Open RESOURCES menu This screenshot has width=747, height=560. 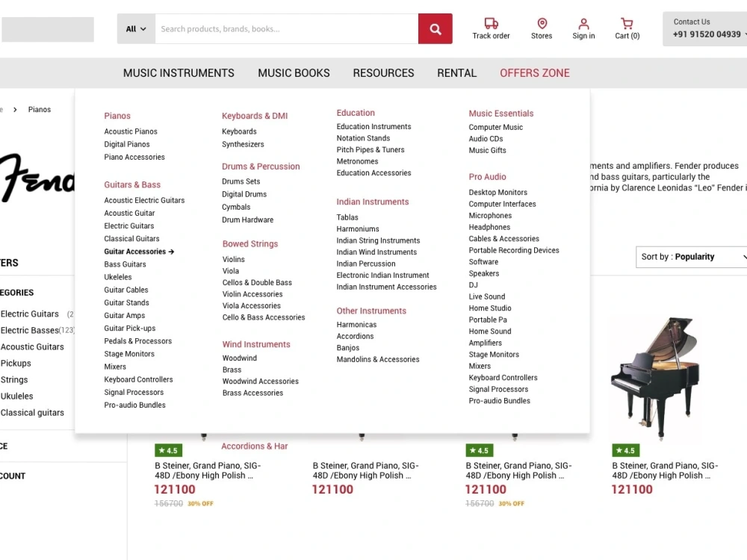383,73
